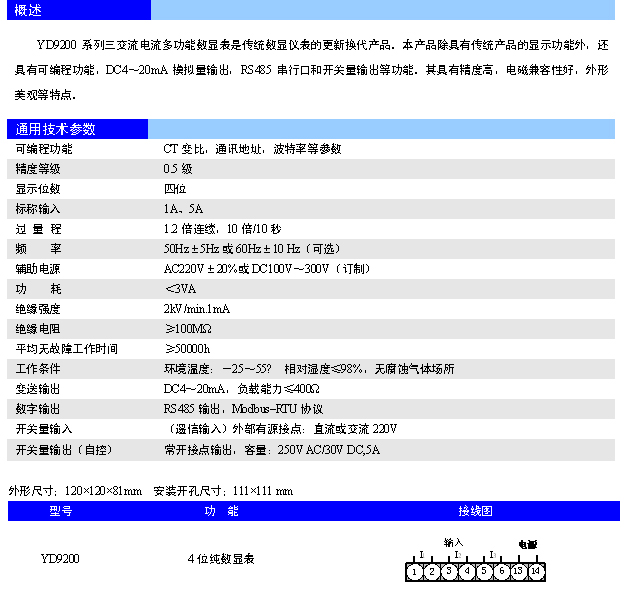This screenshot has height=593, width=631.
Task: Click the 外形尺寸 dimensions text line
Action: coord(150,491)
